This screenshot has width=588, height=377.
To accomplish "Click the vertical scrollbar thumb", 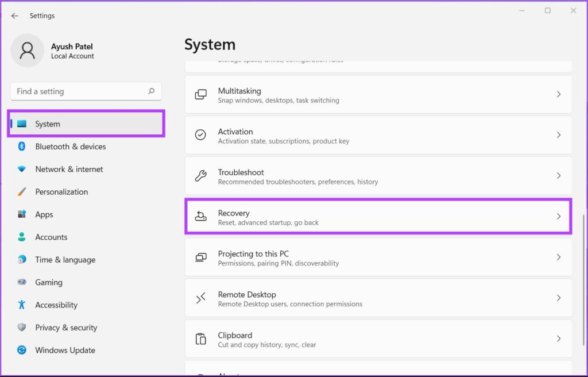I will pyautogui.click(x=584, y=280).
